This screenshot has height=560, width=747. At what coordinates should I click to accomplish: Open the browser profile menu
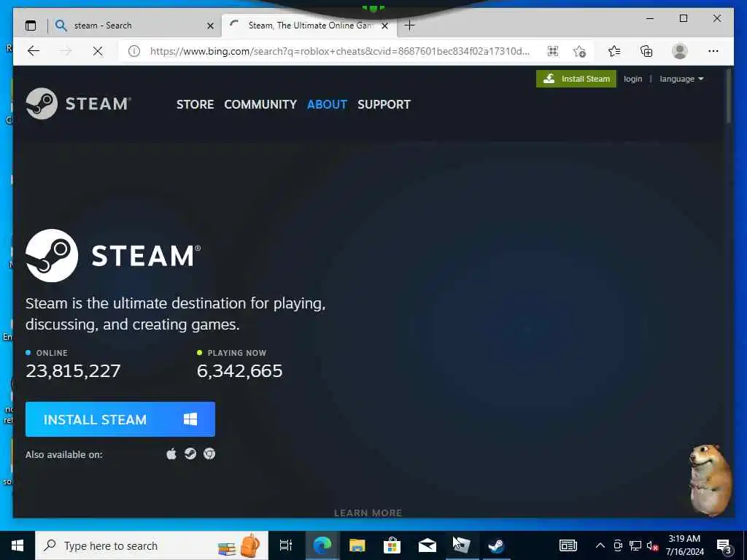[x=679, y=51]
